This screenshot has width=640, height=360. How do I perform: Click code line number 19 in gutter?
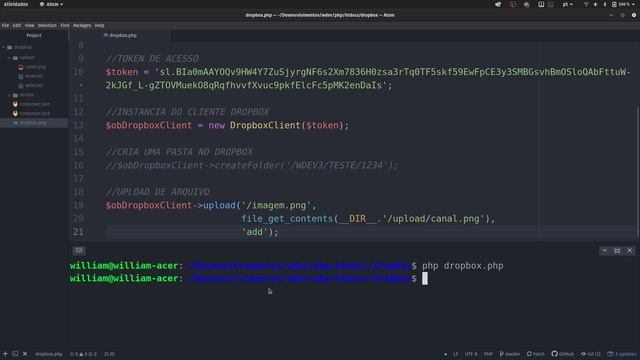(x=78, y=205)
